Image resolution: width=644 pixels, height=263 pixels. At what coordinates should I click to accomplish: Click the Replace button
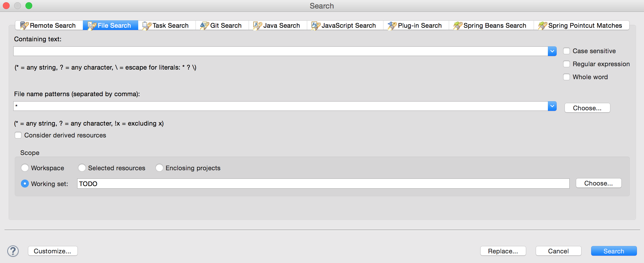[x=503, y=251]
